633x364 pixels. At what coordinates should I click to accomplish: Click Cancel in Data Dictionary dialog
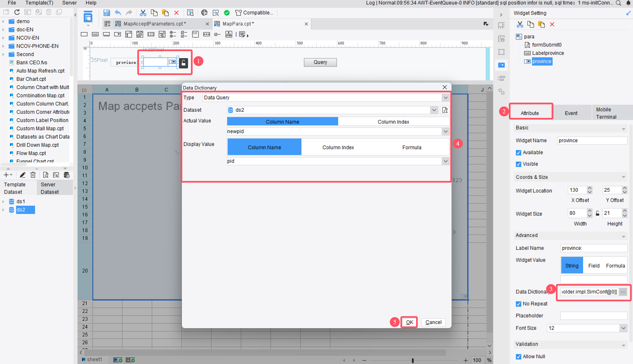pos(433,322)
